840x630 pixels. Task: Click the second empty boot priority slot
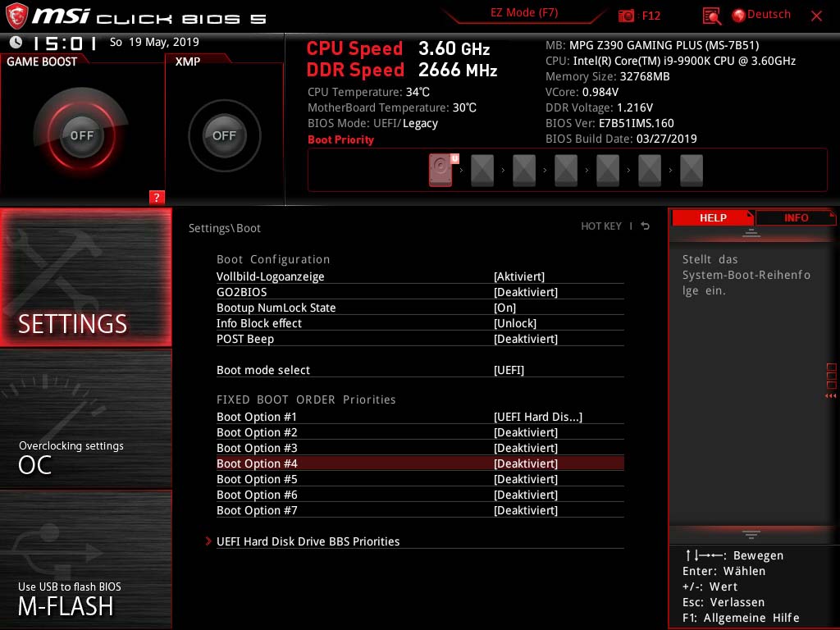[x=524, y=171]
